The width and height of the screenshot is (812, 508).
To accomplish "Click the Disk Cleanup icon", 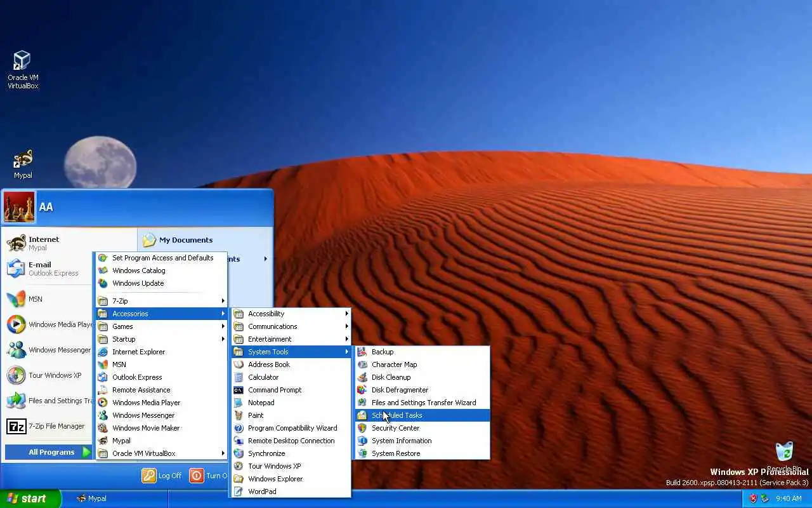I will tap(362, 377).
